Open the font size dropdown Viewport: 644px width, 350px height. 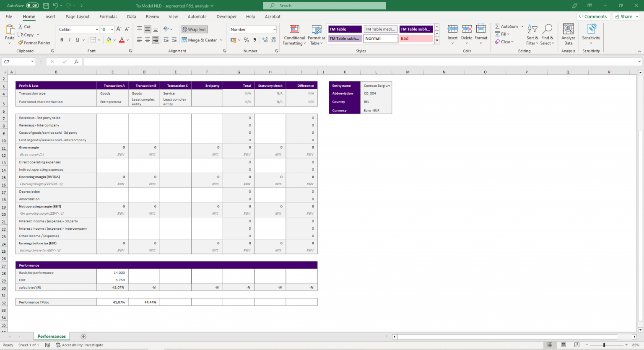pos(111,29)
